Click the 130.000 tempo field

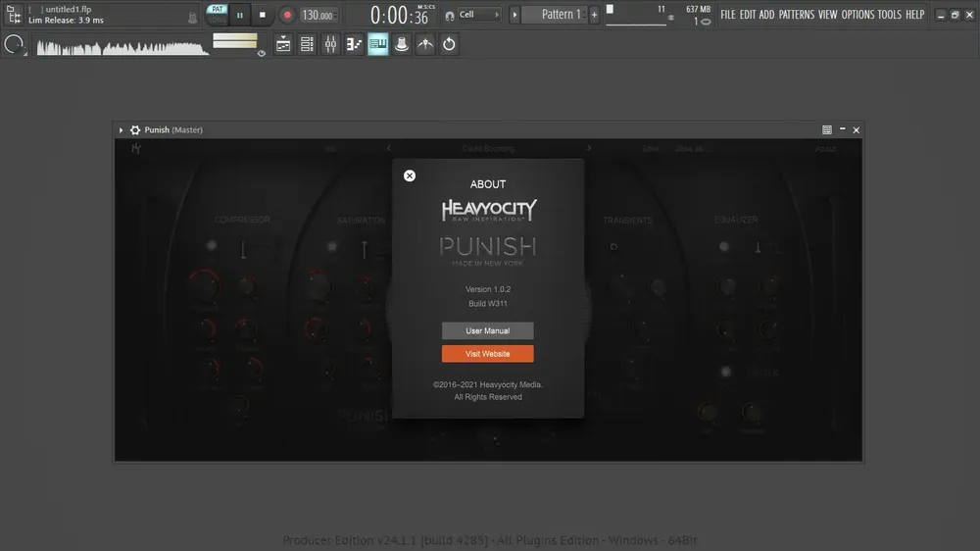[318, 15]
